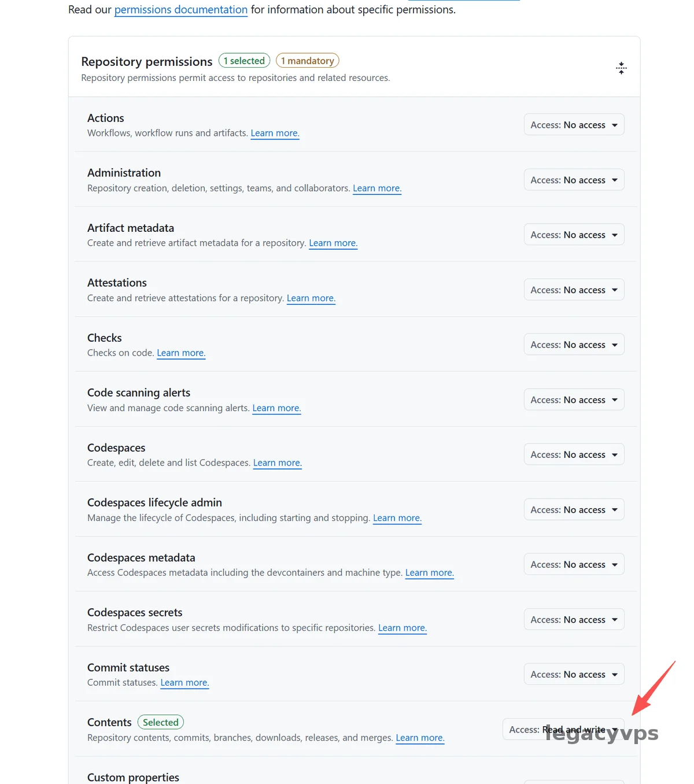This screenshot has width=694, height=784.
Task: Open Administration access dropdown
Action: 574,180
